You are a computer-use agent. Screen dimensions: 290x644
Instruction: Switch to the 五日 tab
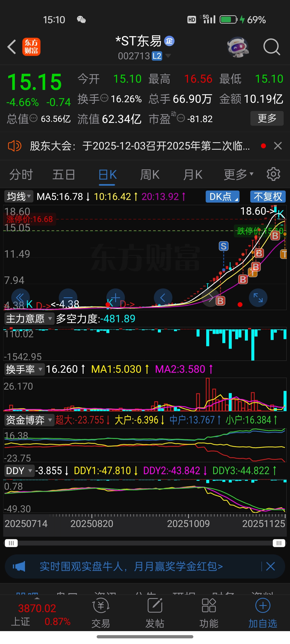coord(64,175)
